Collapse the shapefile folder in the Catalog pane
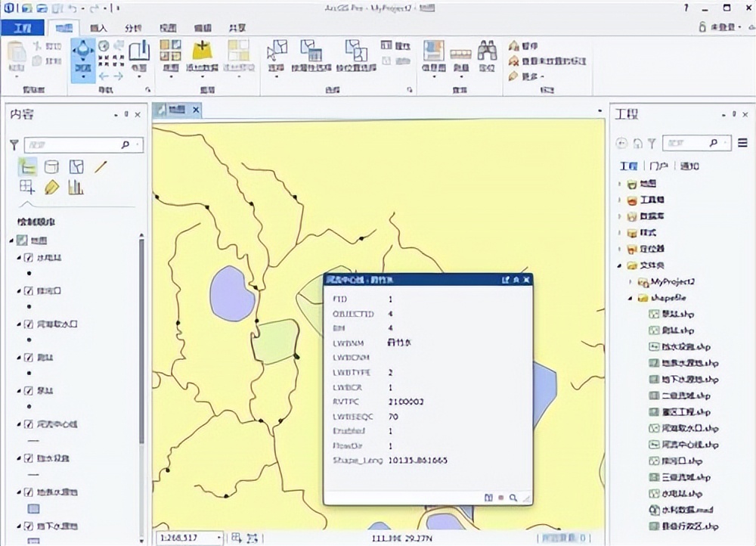Viewport: 756px width, 546px height. point(629,297)
